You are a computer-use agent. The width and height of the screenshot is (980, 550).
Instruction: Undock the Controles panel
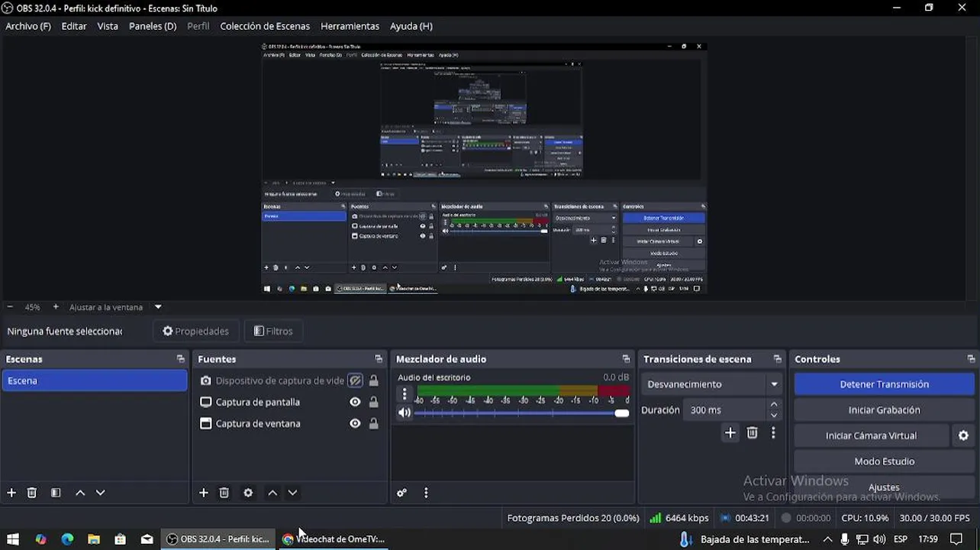click(x=971, y=359)
